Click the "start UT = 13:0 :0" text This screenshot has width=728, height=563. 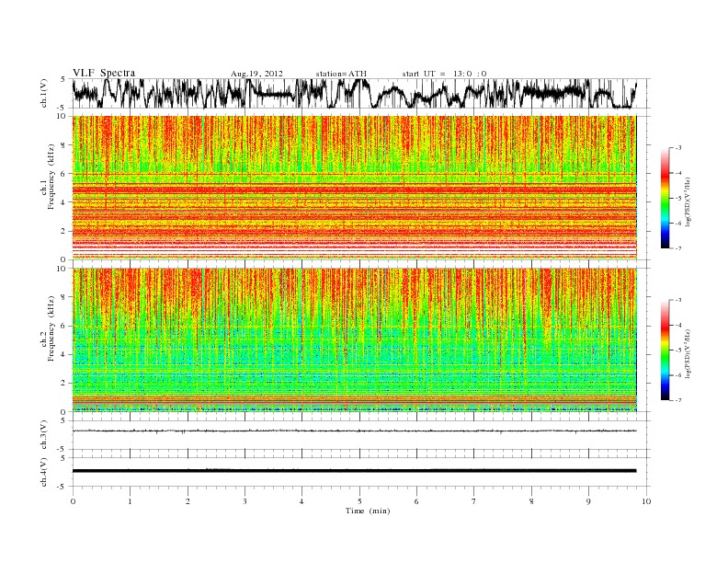(x=444, y=74)
